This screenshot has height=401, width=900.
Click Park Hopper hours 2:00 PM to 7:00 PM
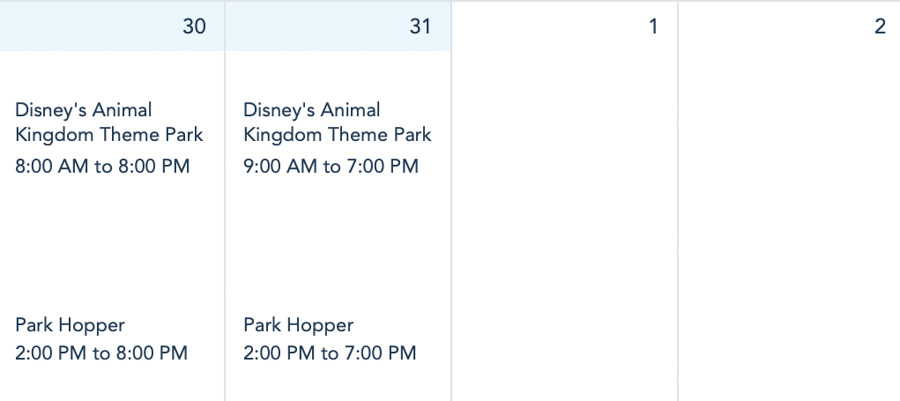330,353
